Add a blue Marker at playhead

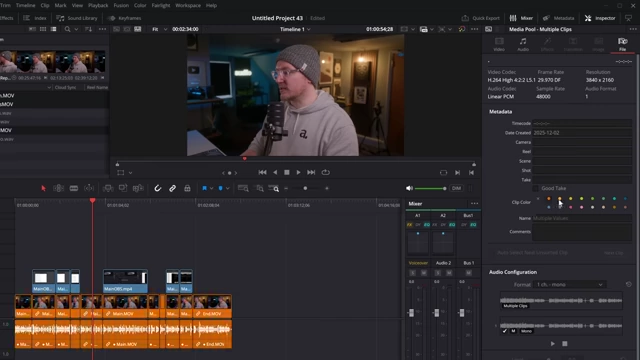[x=220, y=188]
